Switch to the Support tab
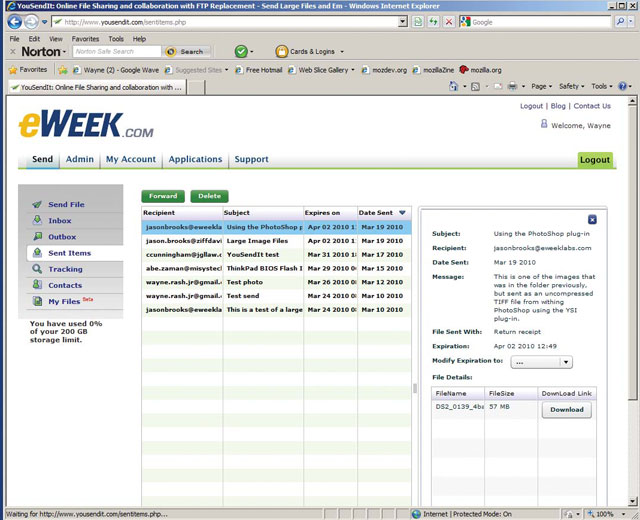 coord(251,159)
